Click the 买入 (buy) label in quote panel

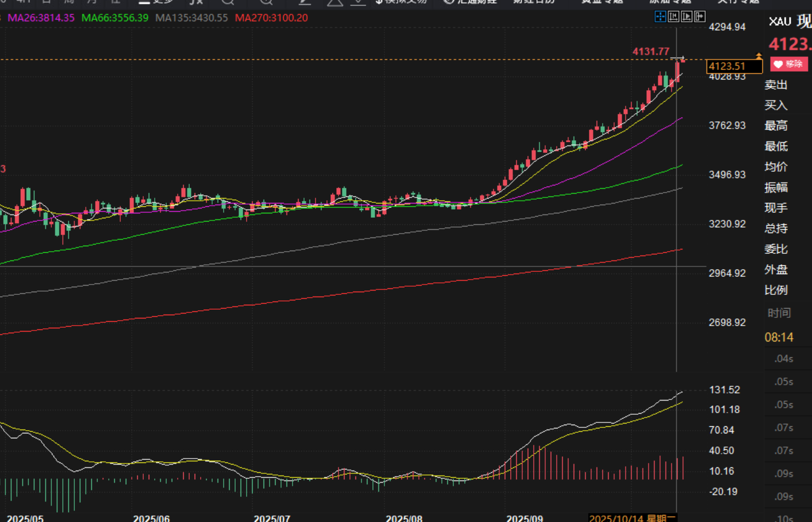point(776,105)
